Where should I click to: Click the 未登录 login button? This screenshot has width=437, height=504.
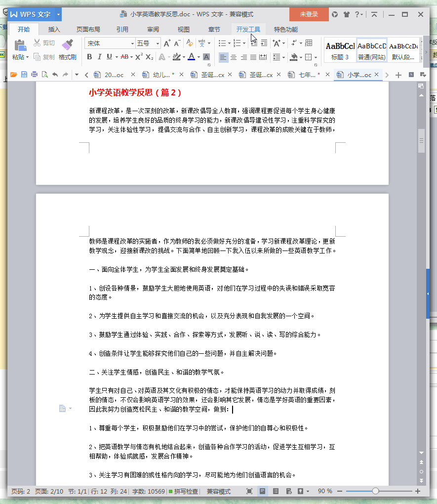309,15
